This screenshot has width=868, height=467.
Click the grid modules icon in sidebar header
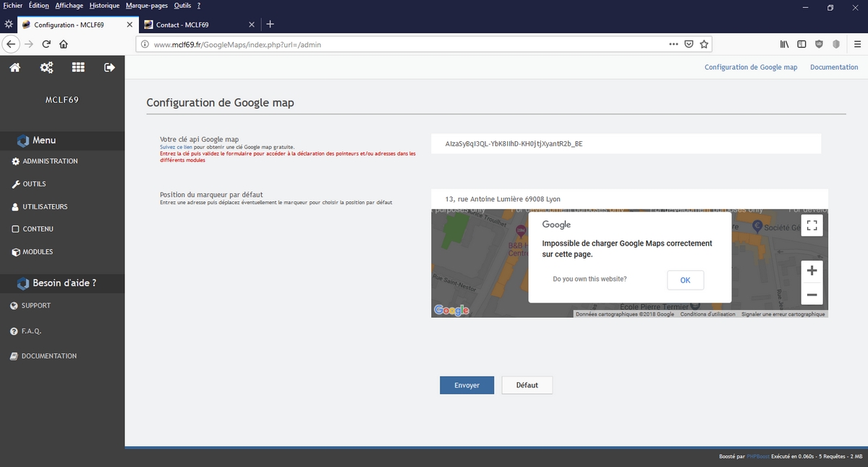click(x=78, y=67)
